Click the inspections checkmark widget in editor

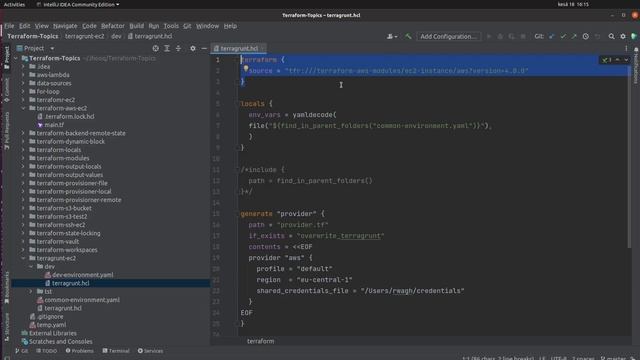click(607, 60)
